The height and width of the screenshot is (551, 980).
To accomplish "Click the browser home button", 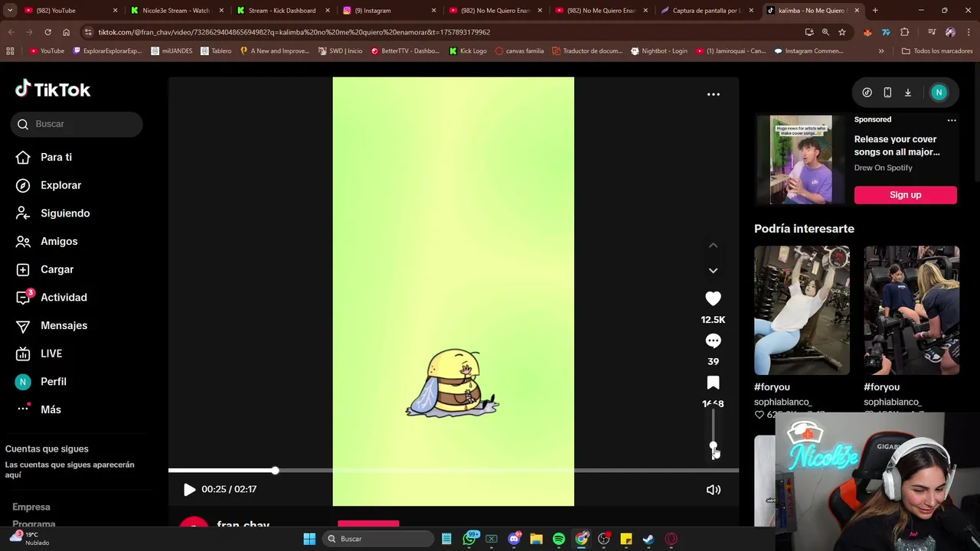I will click(66, 32).
